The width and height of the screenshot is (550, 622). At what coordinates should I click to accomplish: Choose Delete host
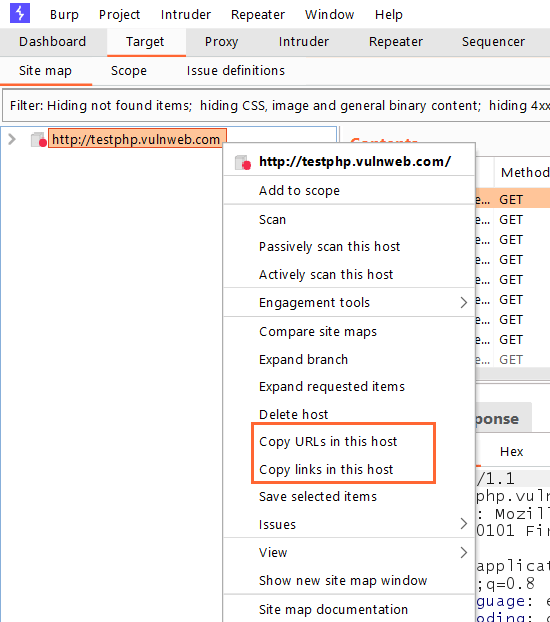tap(349, 414)
